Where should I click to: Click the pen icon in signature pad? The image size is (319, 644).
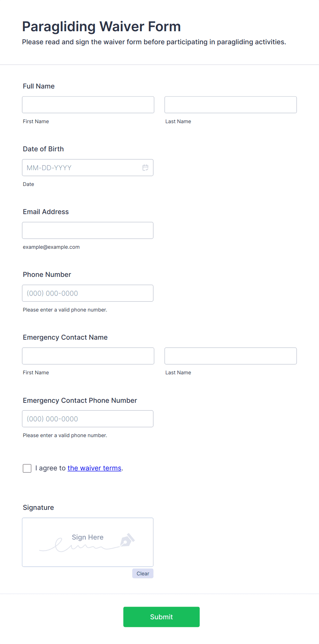pyautogui.click(x=127, y=540)
